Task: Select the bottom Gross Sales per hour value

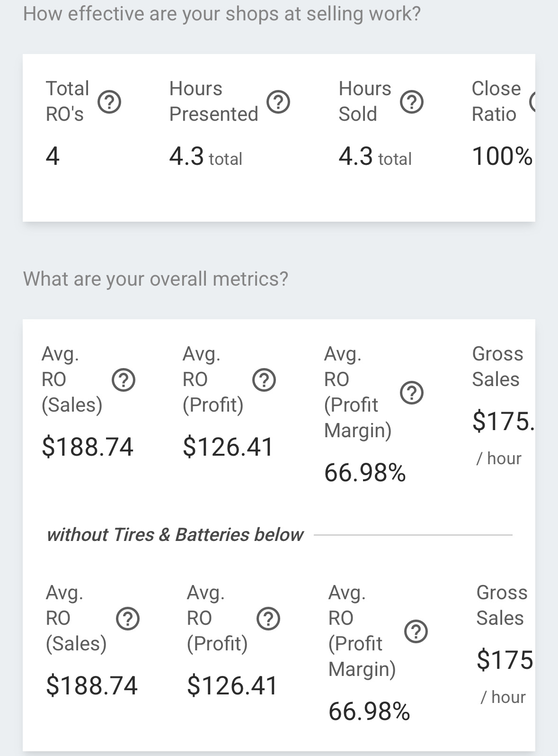Action: 505,660
